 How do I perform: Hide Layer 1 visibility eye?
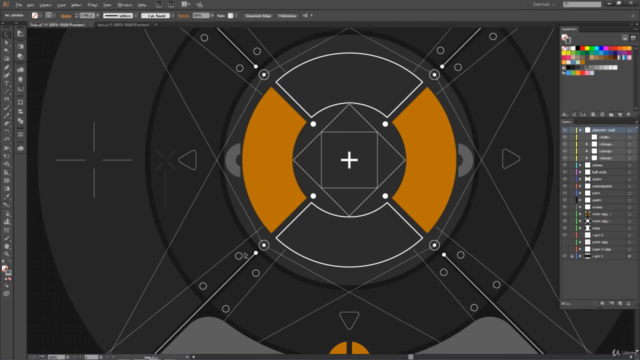click(x=565, y=256)
